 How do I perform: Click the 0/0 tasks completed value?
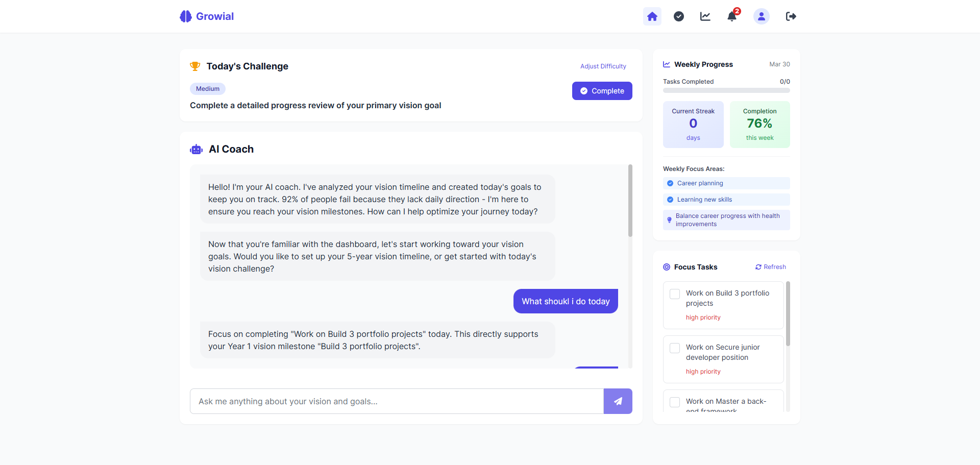click(785, 82)
